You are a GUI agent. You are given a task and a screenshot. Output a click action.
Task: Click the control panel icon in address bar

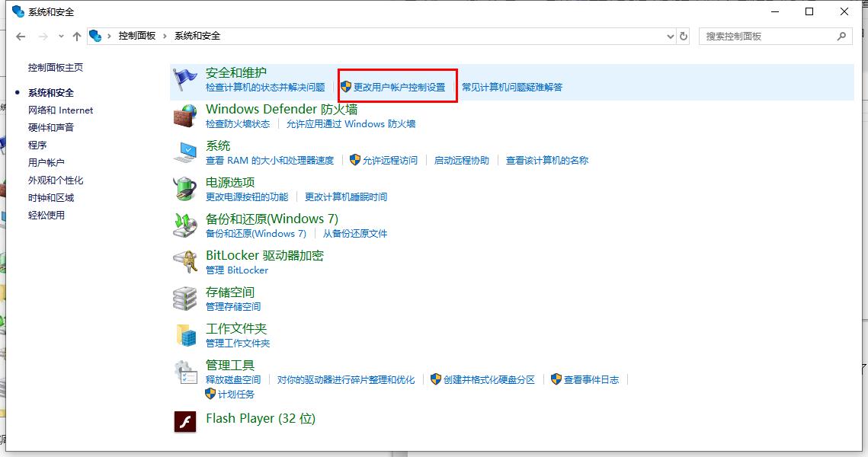pyautogui.click(x=95, y=36)
